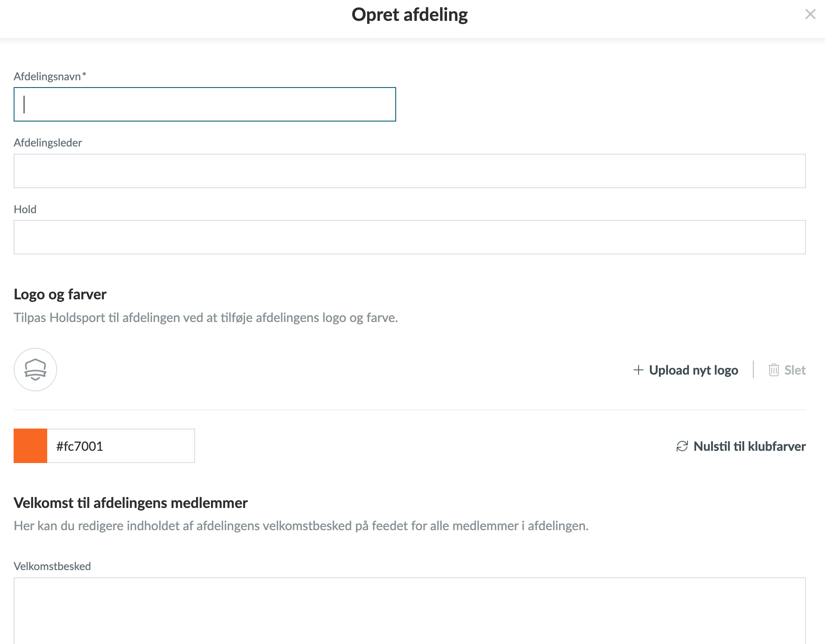Click the plus icon beside Upload nyt logo
This screenshot has width=825, height=644.
point(638,370)
